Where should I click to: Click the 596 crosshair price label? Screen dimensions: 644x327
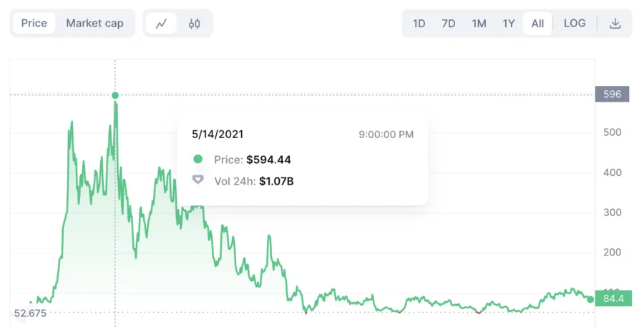coord(612,94)
